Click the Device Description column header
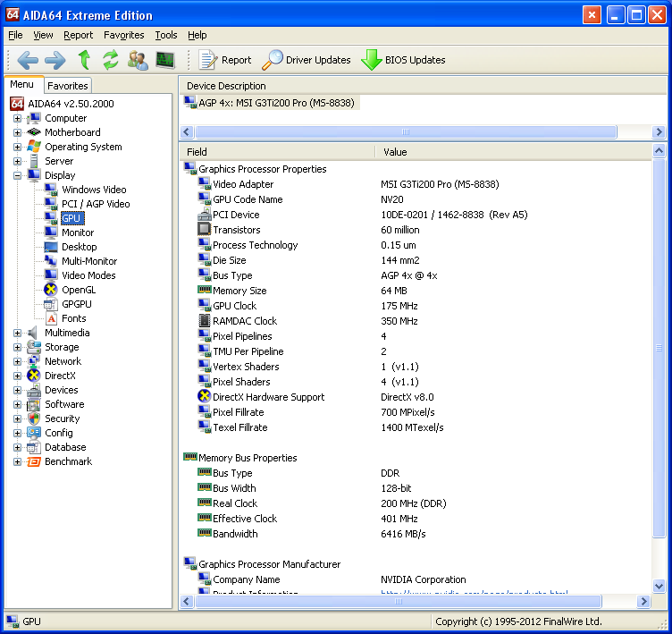Image resolution: width=672 pixels, height=634 pixels. click(x=424, y=86)
